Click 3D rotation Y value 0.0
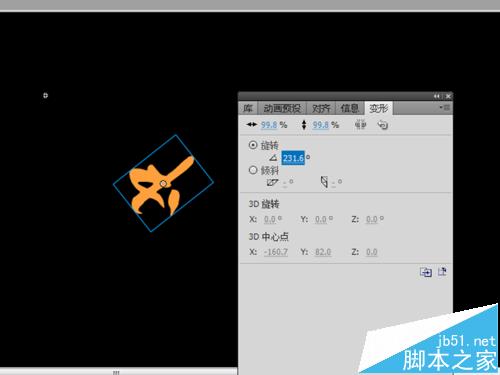This screenshot has width=500, height=375. click(x=321, y=219)
